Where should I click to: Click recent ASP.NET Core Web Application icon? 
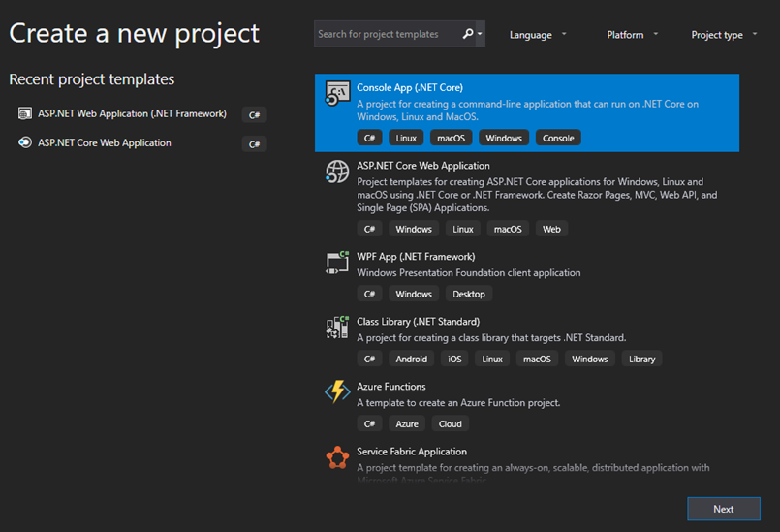tap(25, 142)
